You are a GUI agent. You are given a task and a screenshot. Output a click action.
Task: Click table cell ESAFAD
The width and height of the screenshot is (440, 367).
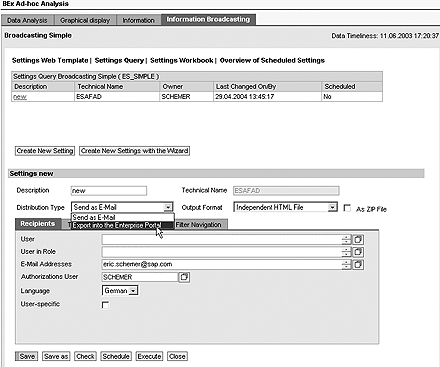click(117, 97)
